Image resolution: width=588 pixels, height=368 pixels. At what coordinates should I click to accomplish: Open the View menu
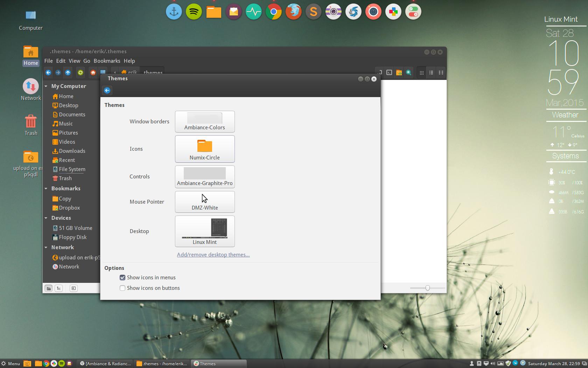click(x=74, y=61)
